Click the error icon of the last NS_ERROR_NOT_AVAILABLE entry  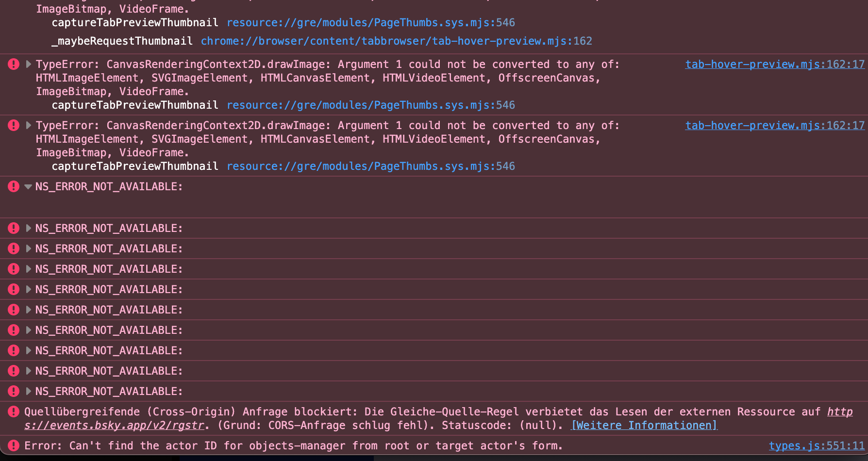14,391
